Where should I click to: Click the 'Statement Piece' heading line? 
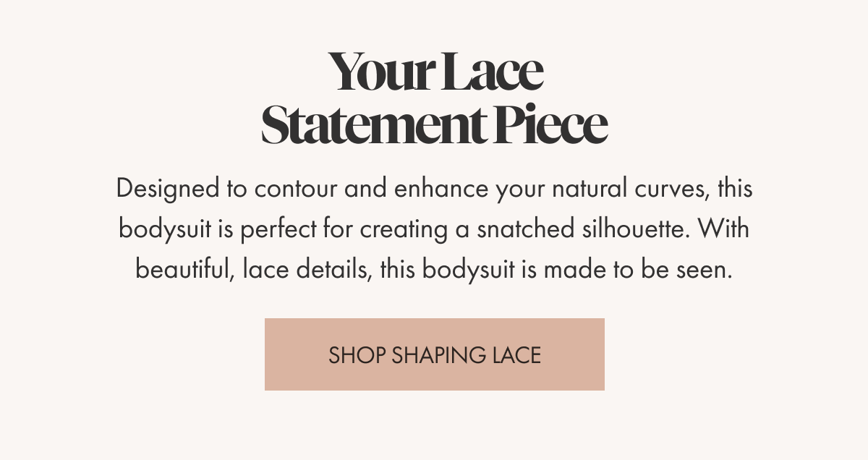(434, 124)
